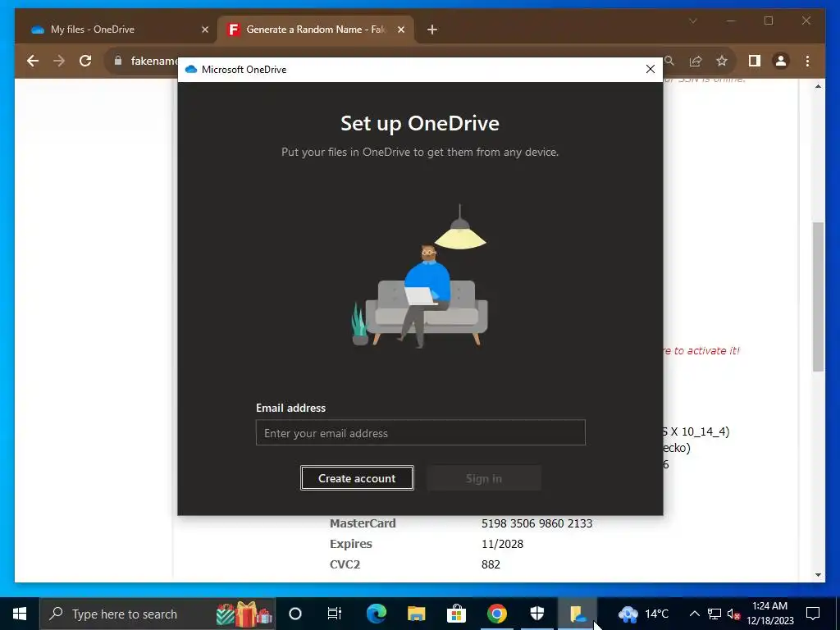Open Windows Security shield on taskbar

click(536, 614)
